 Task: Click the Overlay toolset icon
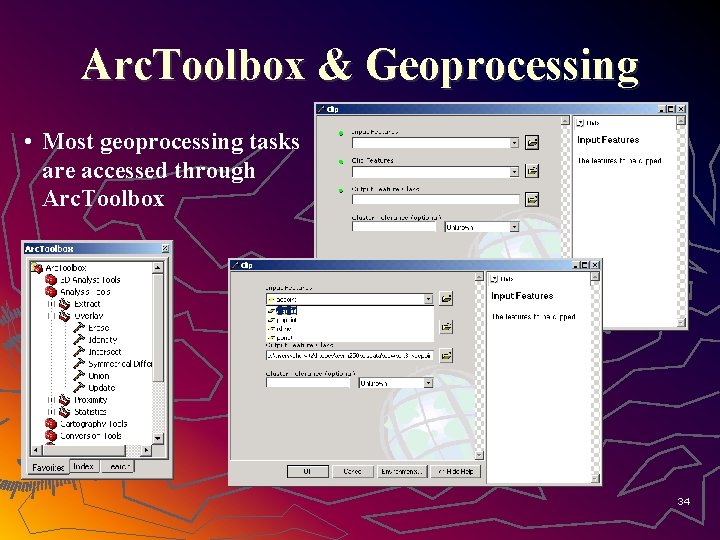(65, 316)
